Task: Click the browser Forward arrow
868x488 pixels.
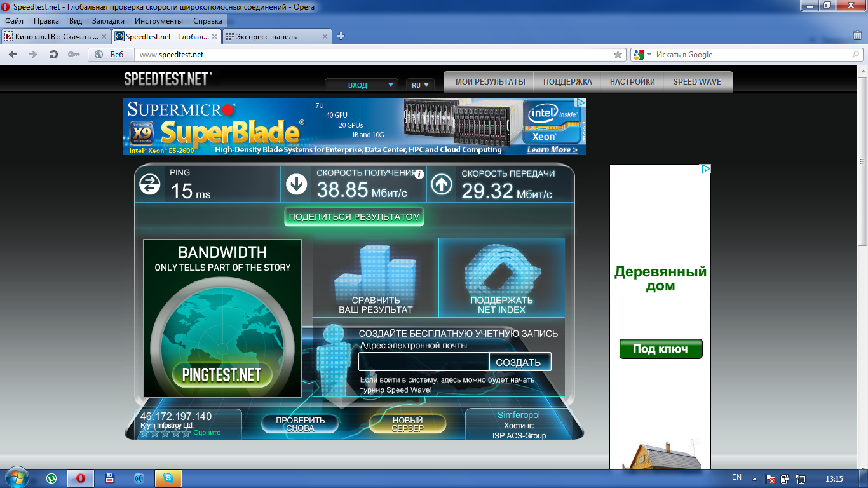Action: coord(33,55)
